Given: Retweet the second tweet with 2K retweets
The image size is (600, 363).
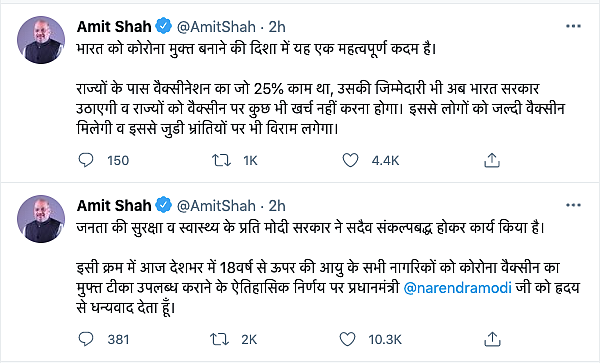Looking at the screenshot, I should click(219, 339).
